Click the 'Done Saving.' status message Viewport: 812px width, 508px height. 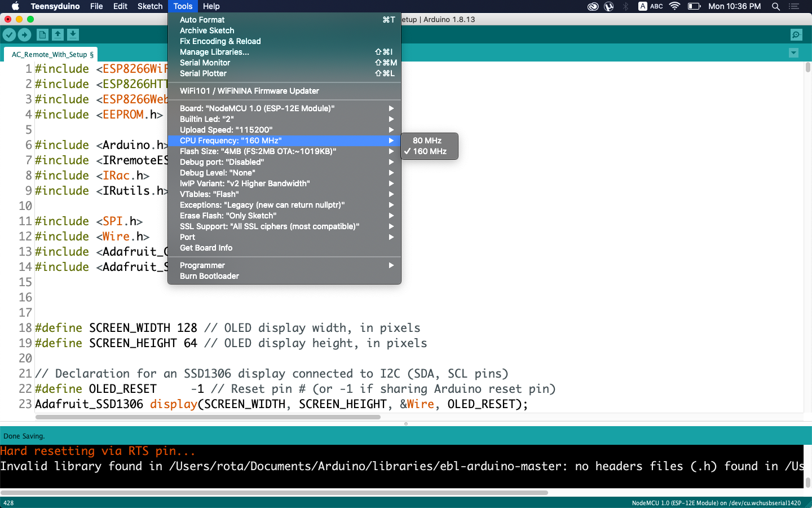click(x=24, y=436)
